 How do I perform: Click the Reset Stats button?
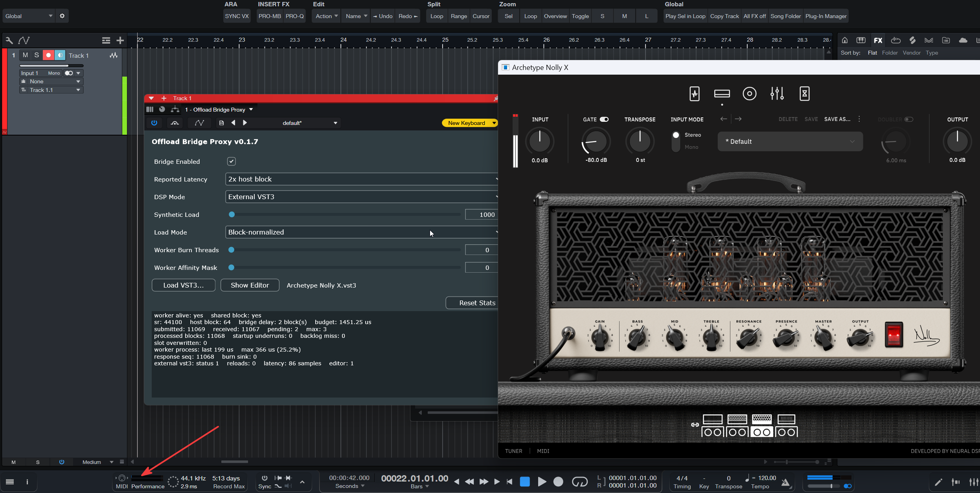coord(472,303)
